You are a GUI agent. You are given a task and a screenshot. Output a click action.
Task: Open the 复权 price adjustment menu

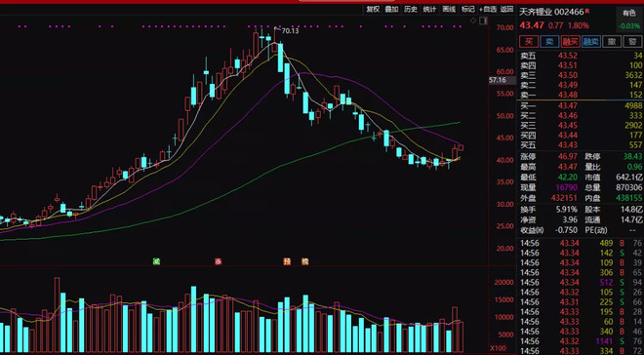pyautogui.click(x=373, y=9)
